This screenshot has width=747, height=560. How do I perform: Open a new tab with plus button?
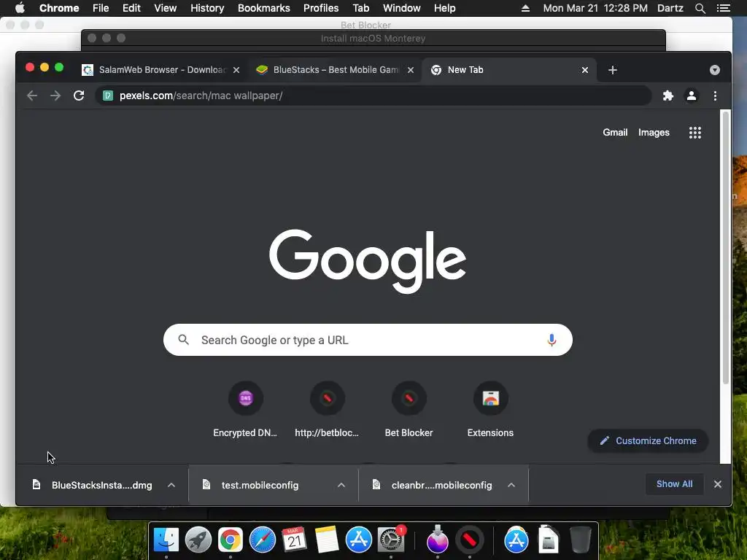pyautogui.click(x=613, y=70)
